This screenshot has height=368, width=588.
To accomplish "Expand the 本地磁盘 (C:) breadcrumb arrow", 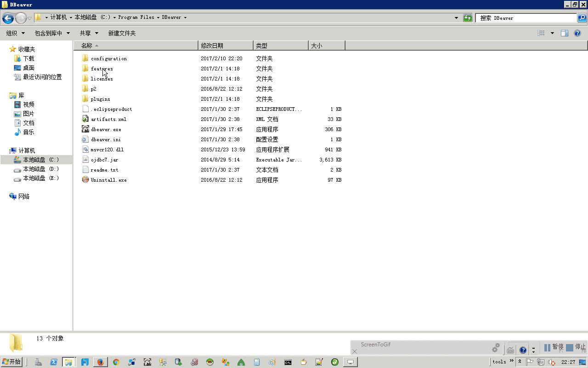I will coord(114,17).
